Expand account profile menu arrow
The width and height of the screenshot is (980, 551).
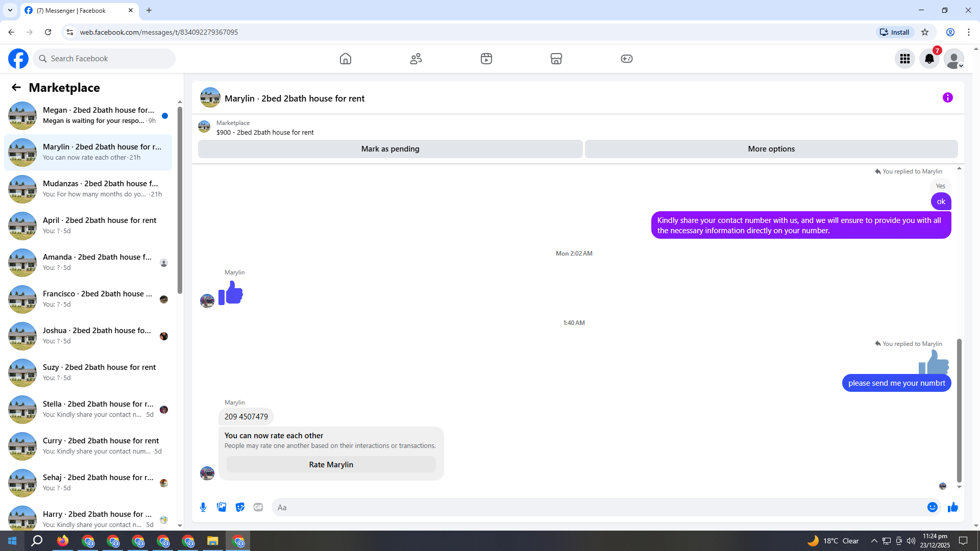coord(961,66)
